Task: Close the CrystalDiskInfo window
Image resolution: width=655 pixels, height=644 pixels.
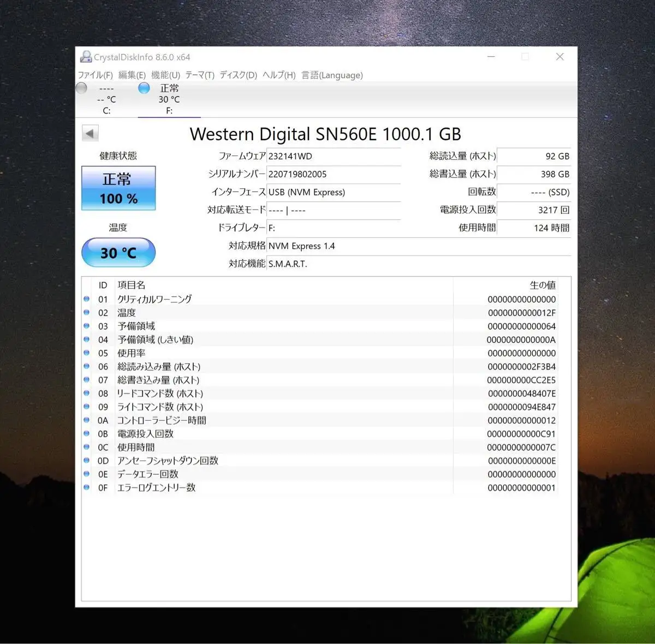Action: pyautogui.click(x=560, y=57)
